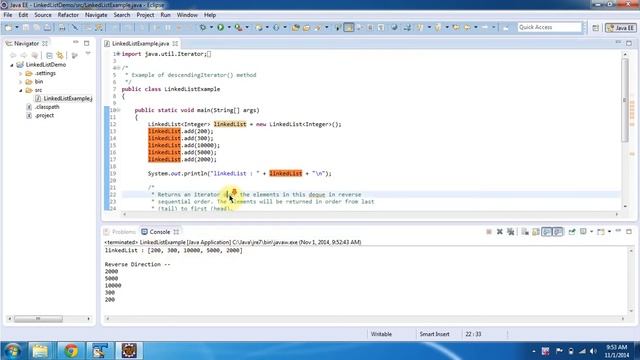Click the Windows Start button

(x=12, y=351)
